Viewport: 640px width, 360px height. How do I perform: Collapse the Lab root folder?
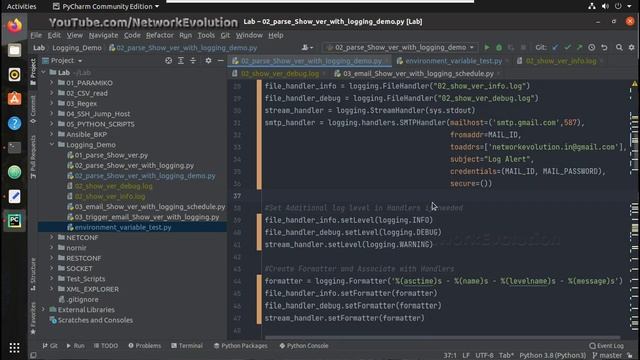tap(44, 72)
